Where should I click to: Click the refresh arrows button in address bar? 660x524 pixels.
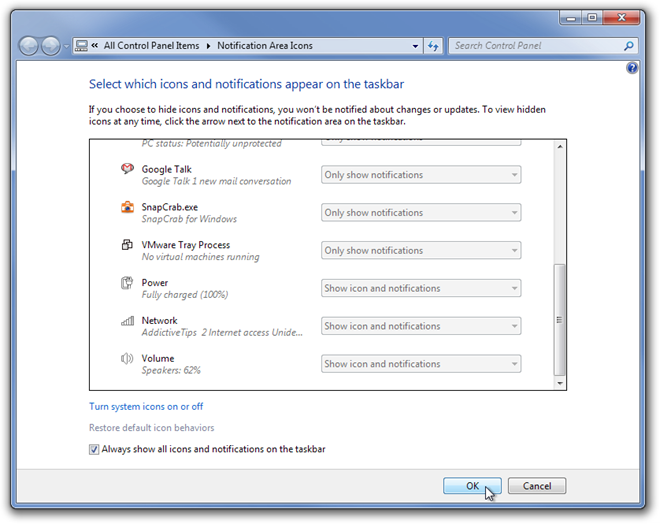coord(433,46)
